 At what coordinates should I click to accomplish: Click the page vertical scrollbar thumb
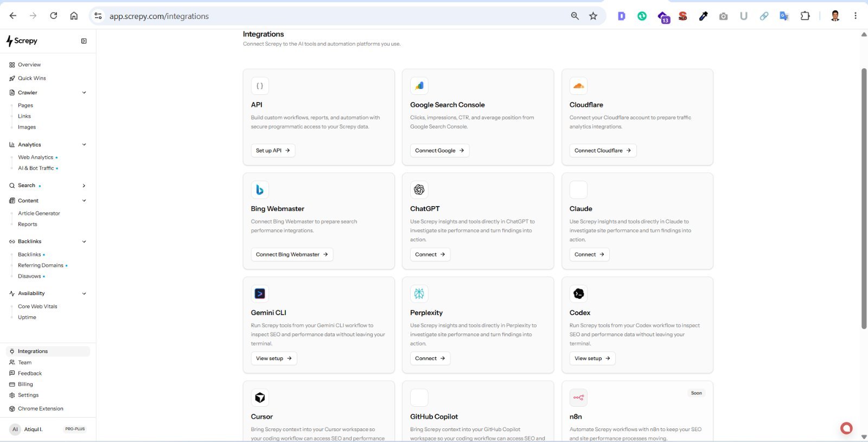pos(864,198)
